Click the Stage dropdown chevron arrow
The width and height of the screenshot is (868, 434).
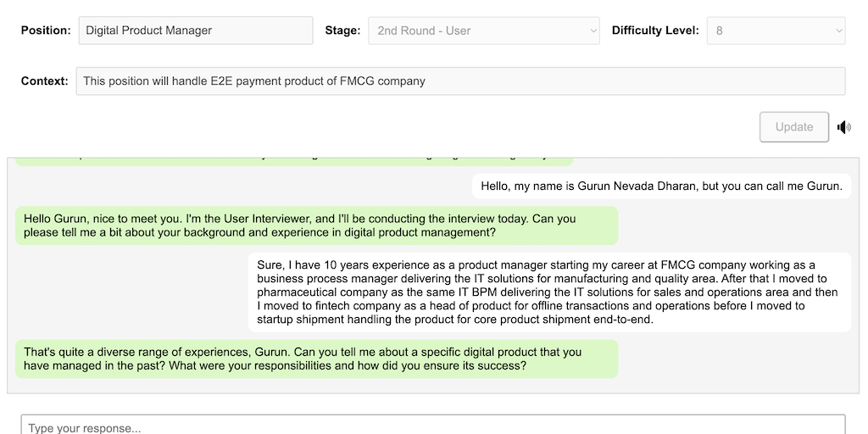click(593, 31)
